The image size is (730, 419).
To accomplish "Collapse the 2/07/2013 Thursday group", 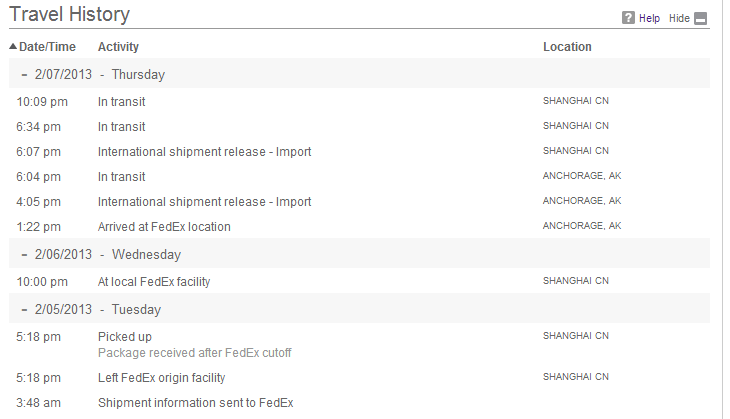I will point(24,74).
